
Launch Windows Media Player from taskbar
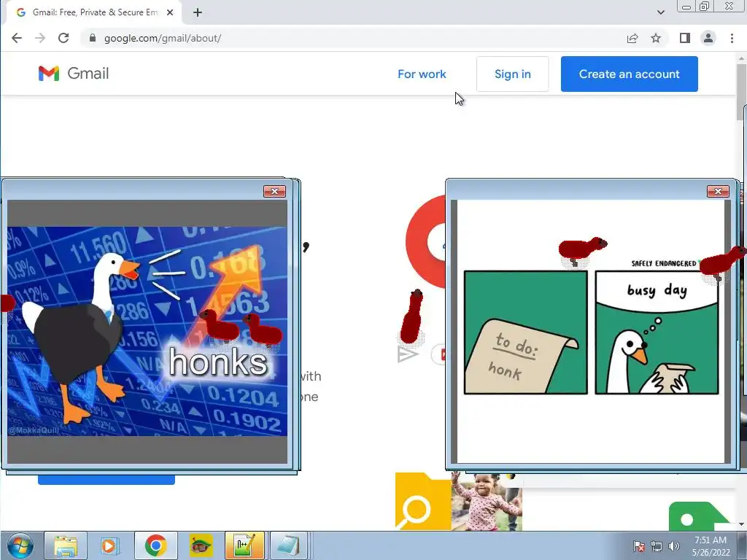(x=109, y=545)
